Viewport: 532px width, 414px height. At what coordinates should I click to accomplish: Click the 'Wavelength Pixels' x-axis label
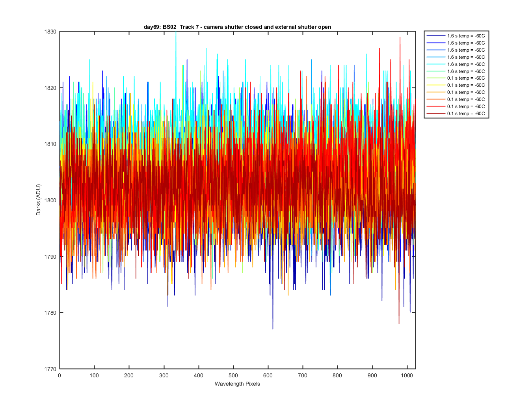tap(237, 384)
